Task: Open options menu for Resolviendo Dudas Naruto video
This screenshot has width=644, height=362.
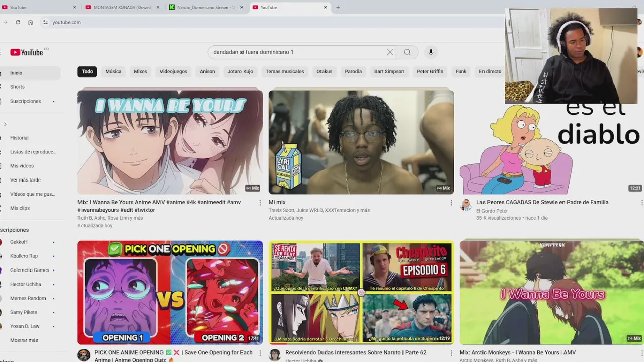Action: 451,353
